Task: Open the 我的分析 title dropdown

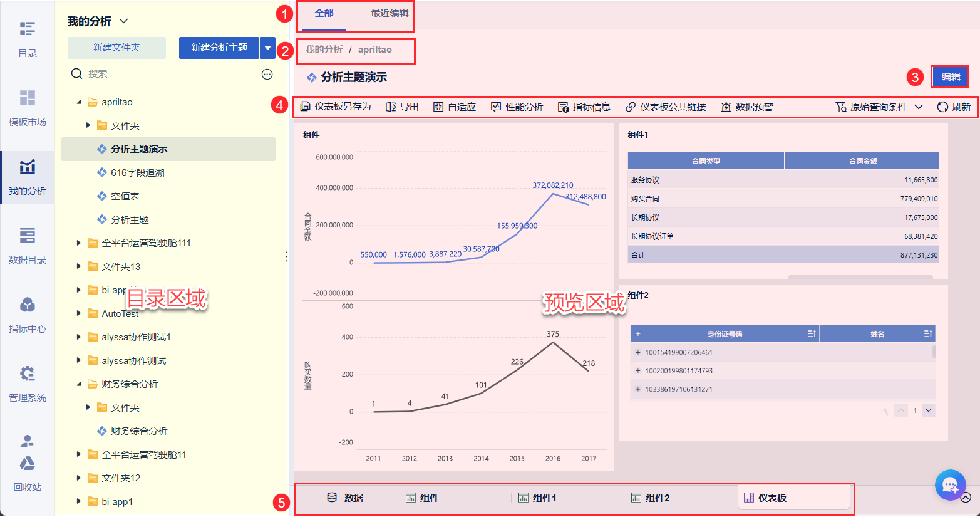Action: [x=124, y=21]
